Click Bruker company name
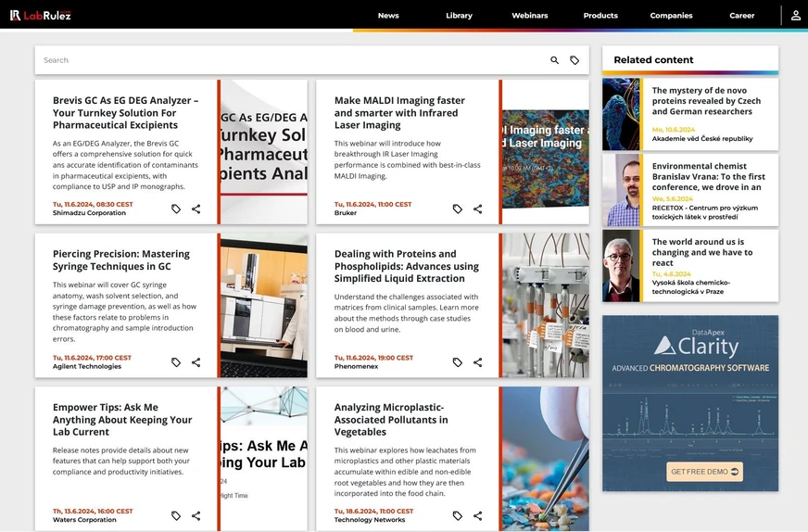 (x=346, y=213)
